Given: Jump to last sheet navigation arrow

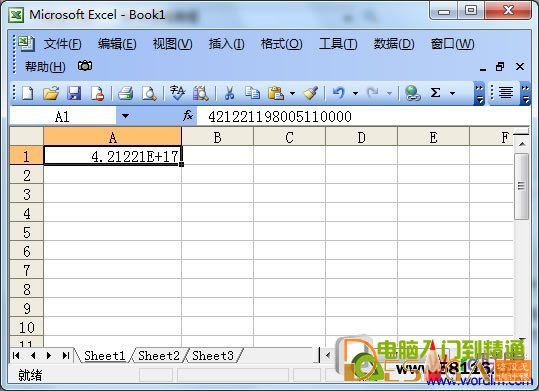Looking at the screenshot, I should pos(66,355).
